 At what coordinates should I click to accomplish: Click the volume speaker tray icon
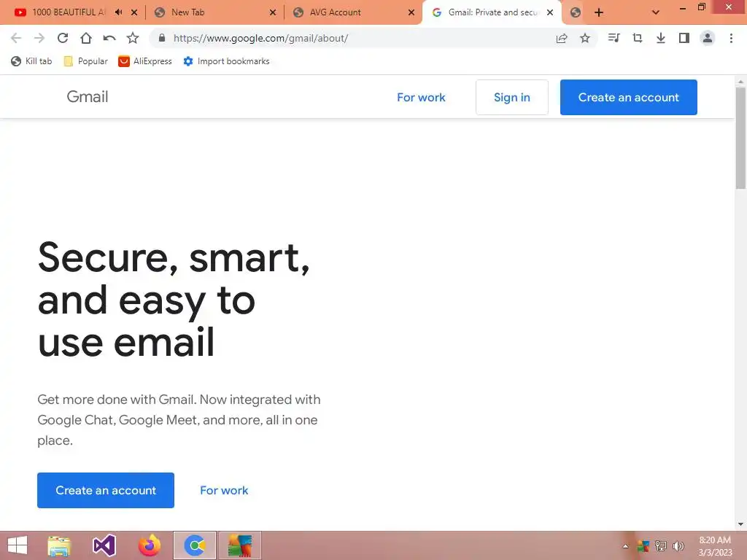coord(678,545)
